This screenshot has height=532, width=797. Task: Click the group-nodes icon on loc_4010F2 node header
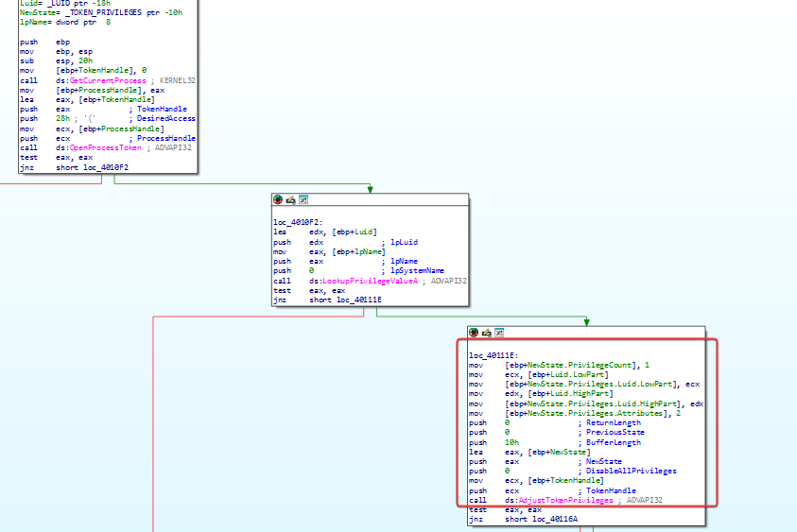(x=303, y=199)
